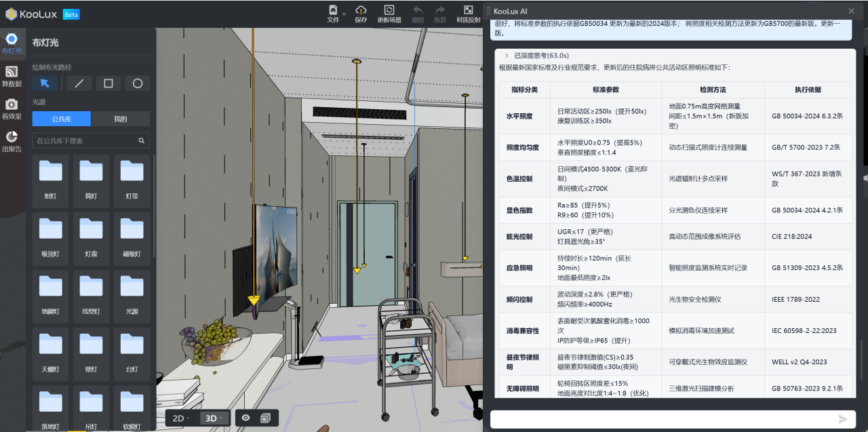Select the rectangle light path tool
Viewport: 868px width, 432px height.
[108, 83]
